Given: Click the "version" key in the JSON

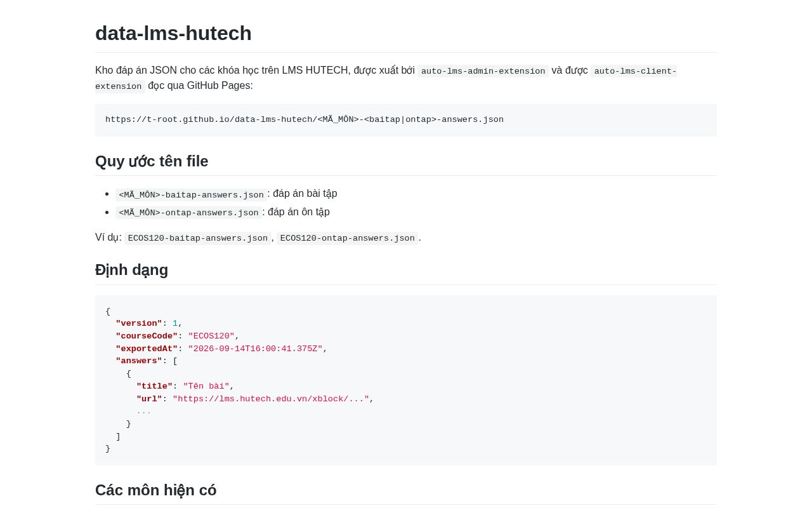Looking at the screenshot, I should (139, 324).
